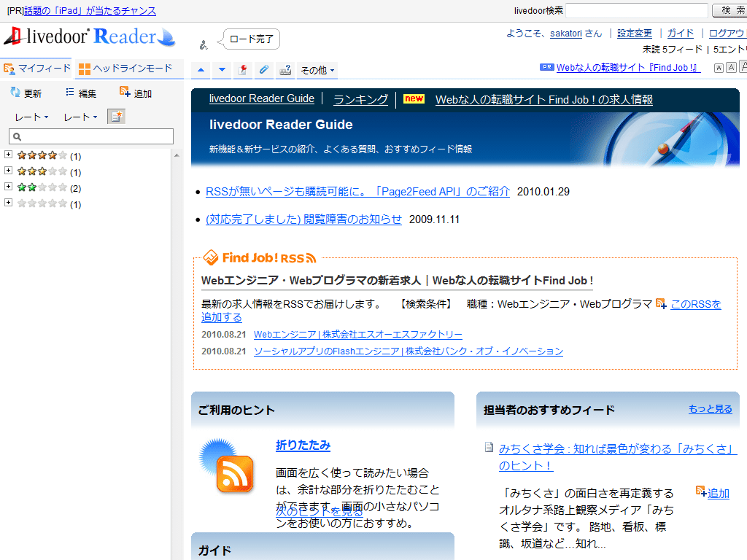This screenshot has height=560, width=747.
Task: Click the paperclip clip icon
Action: [x=264, y=70]
